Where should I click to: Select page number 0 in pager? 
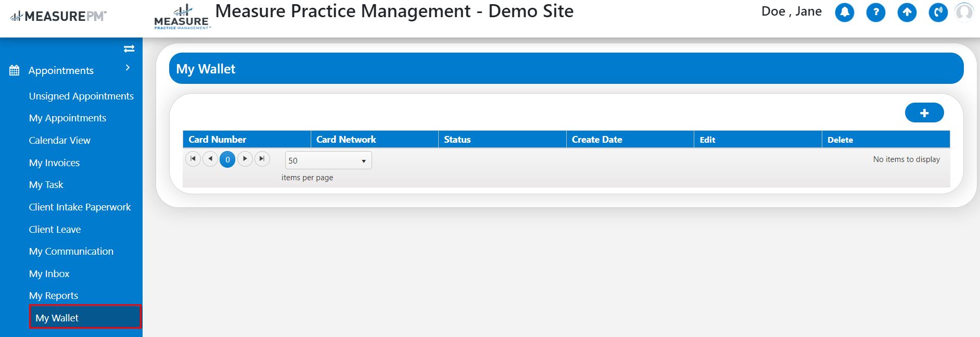pyautogui.click(x=227, y=159)
